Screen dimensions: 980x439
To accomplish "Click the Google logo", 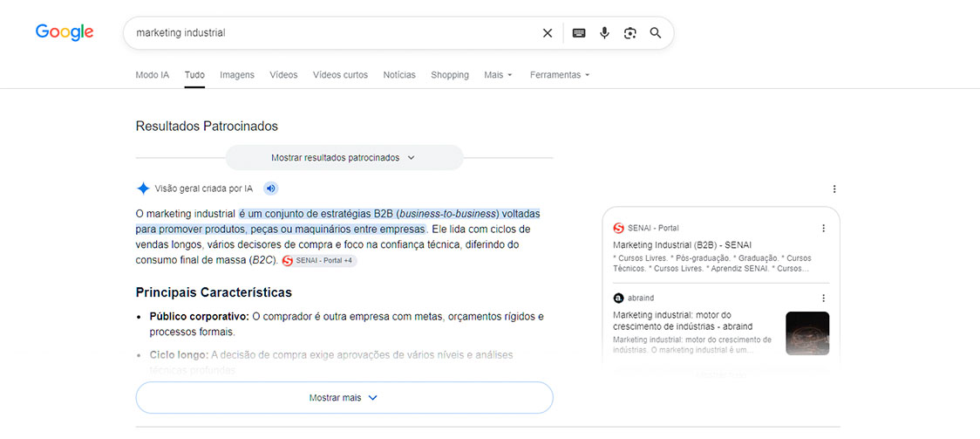I will (x=65, y=32).
